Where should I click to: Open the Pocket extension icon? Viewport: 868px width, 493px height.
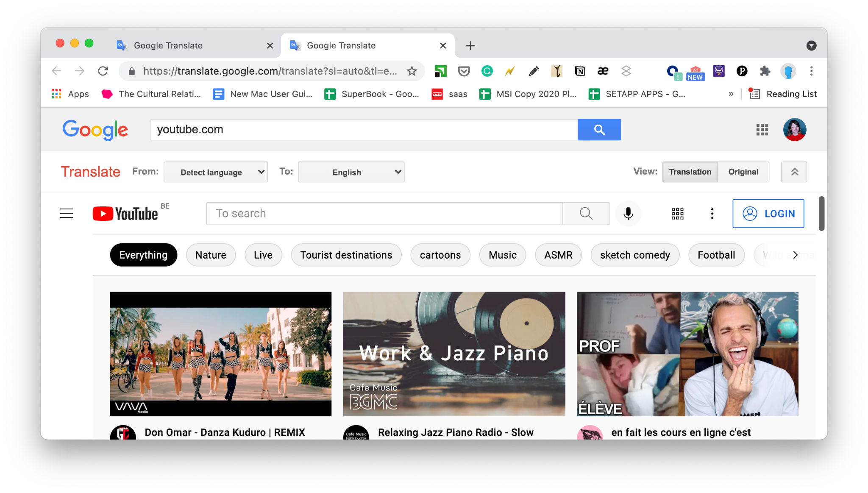(464, 71)
